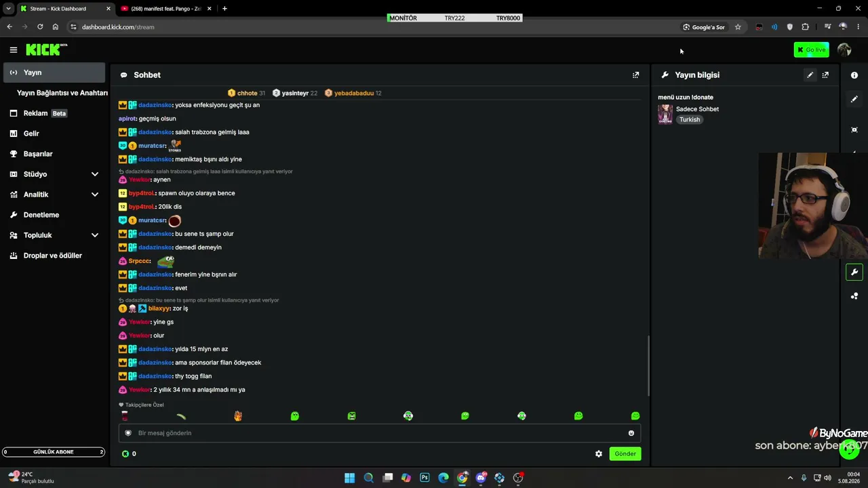Expand the Topluluk menu chevron
Image resolution: width=868 pixels, height=488 pixels.
pos(95,235)
